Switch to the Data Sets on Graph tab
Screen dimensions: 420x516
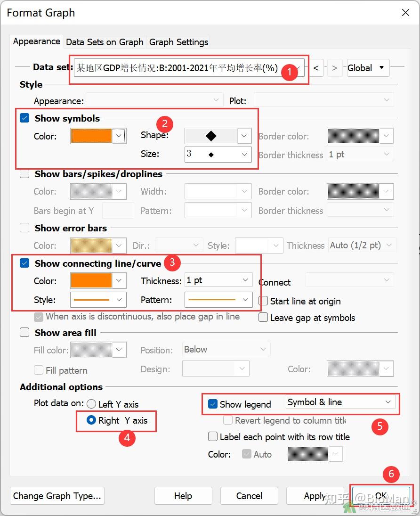pyautogui.click(x=105, y=42)
